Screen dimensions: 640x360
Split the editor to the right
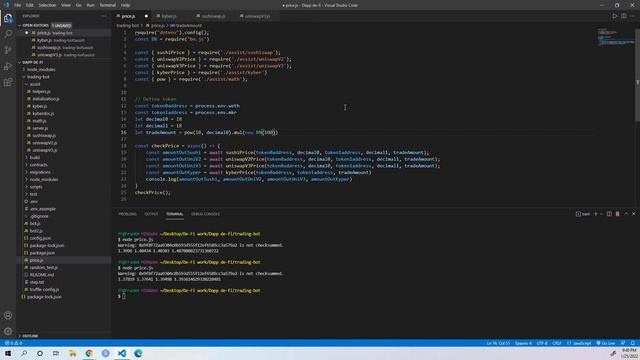[624, 16]
